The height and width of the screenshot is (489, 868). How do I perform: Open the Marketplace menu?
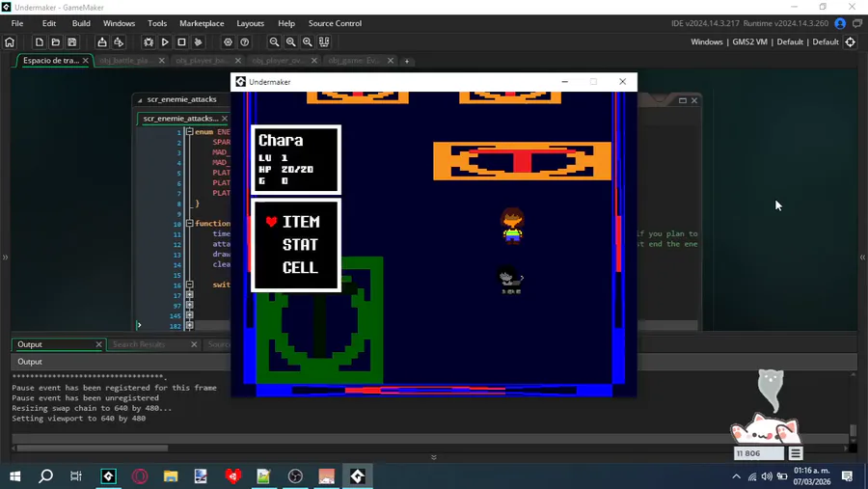point(202,23)
